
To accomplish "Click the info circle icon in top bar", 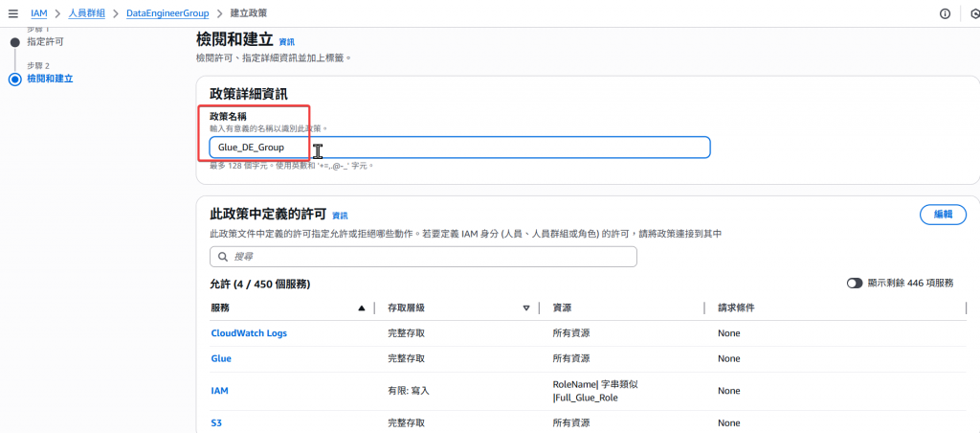I will coord(945,13).
